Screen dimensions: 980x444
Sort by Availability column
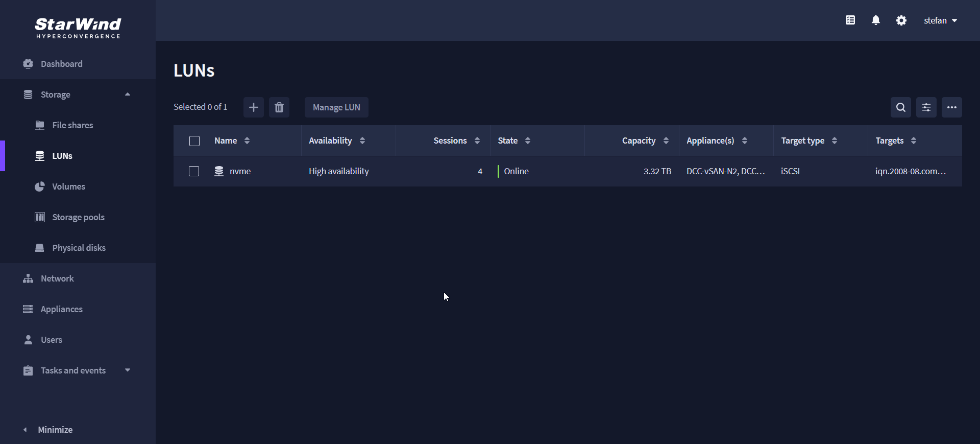362,141
